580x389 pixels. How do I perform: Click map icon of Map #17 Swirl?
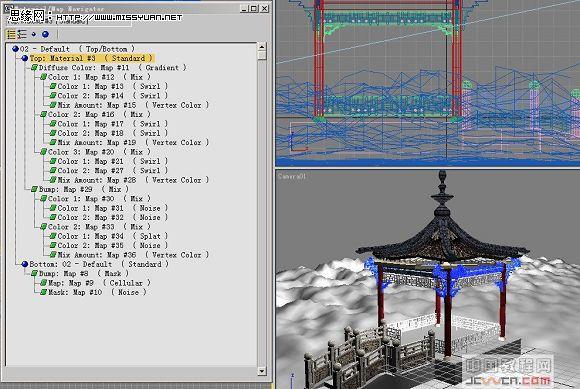click(53, 124)
